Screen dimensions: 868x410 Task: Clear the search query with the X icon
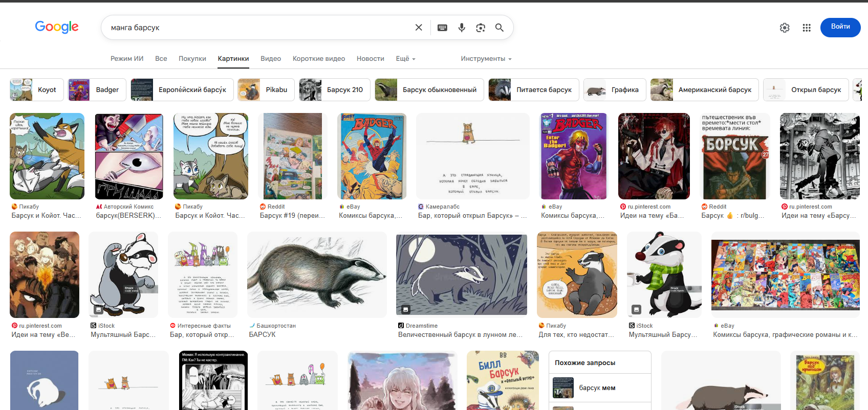click(419, 28)
